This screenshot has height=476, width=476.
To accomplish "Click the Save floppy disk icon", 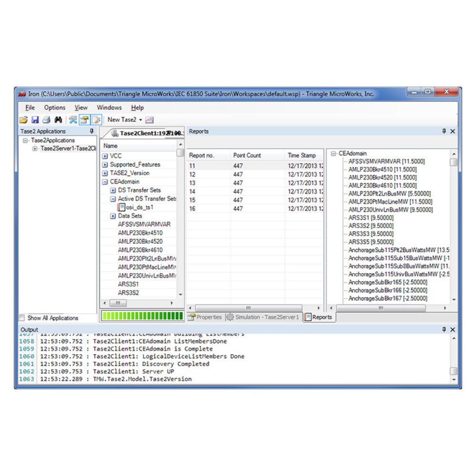I will click(35, 120).
